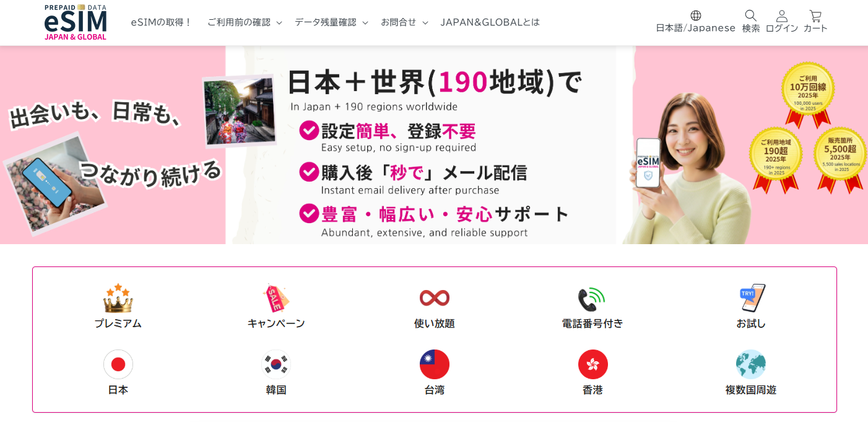The image size is (868, 422).
Task: Go to eSIMの取得！ menu item
Action: pos(162,22)
